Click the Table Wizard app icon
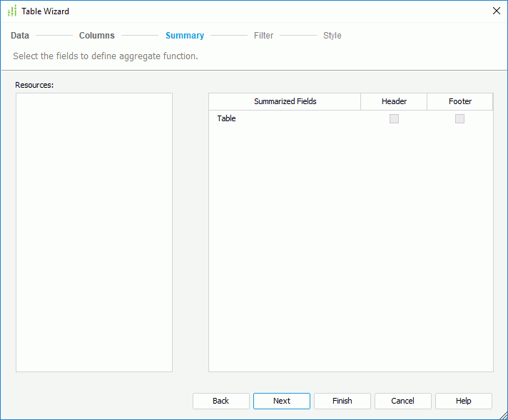This screenshot has width=508, height=420. 12,11
